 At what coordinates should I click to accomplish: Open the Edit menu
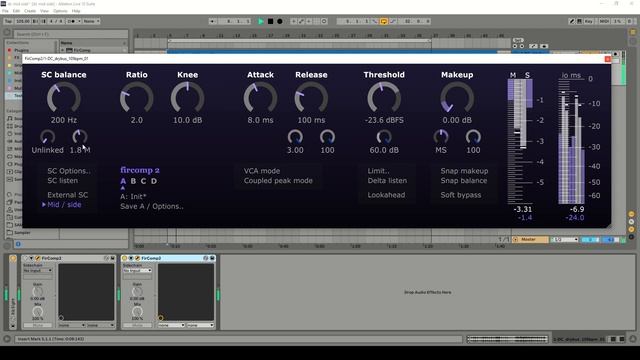16,11
